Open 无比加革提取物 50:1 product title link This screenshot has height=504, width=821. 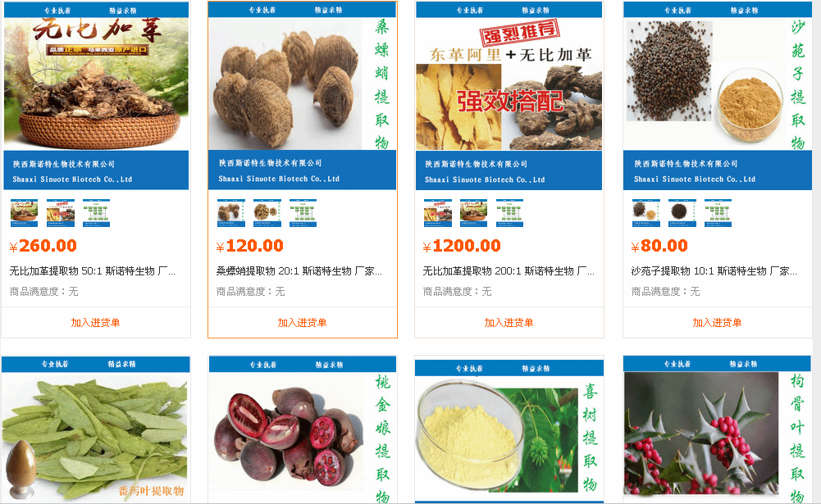[92, 271]
